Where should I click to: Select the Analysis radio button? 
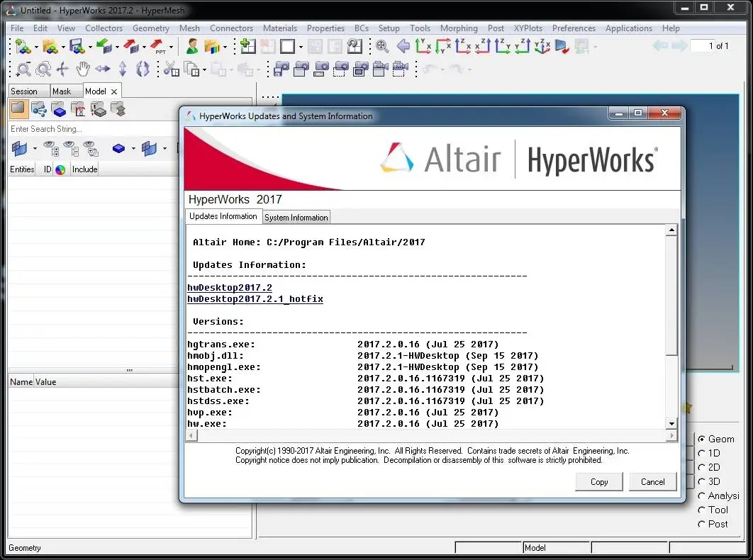pyautogui.click(x=702, y=495)
